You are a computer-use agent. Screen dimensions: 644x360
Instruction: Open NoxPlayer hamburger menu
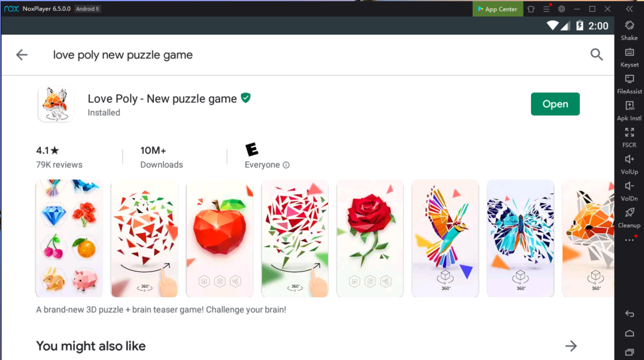pyautogui.click(x=546, y=8)
